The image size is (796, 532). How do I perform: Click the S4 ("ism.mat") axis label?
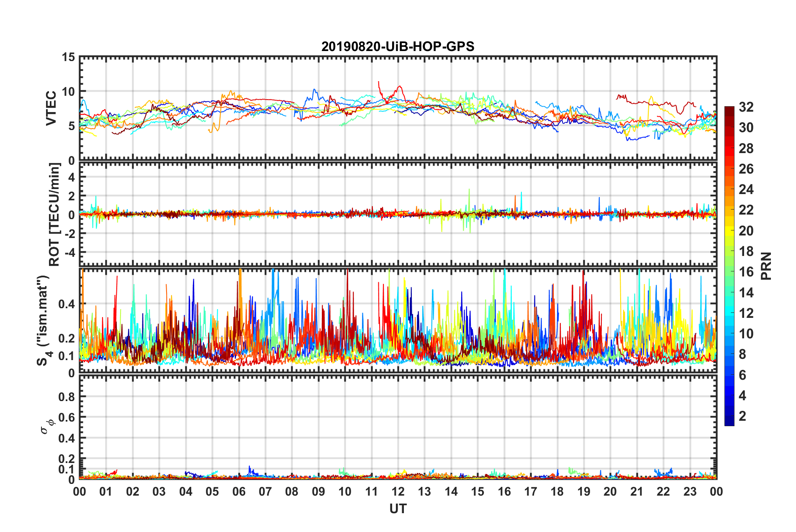pyautogui.click(x=44, y=320)
